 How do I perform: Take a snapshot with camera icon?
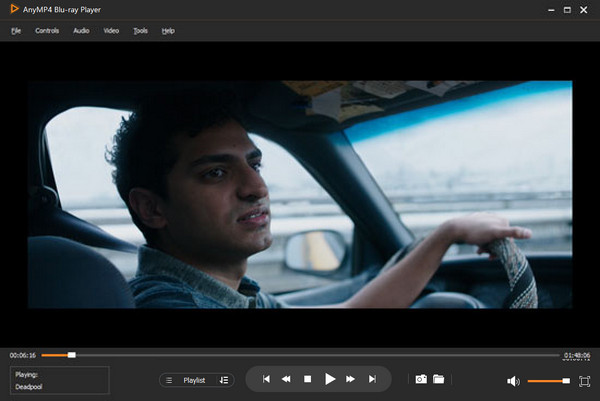(x=421, y=379)
